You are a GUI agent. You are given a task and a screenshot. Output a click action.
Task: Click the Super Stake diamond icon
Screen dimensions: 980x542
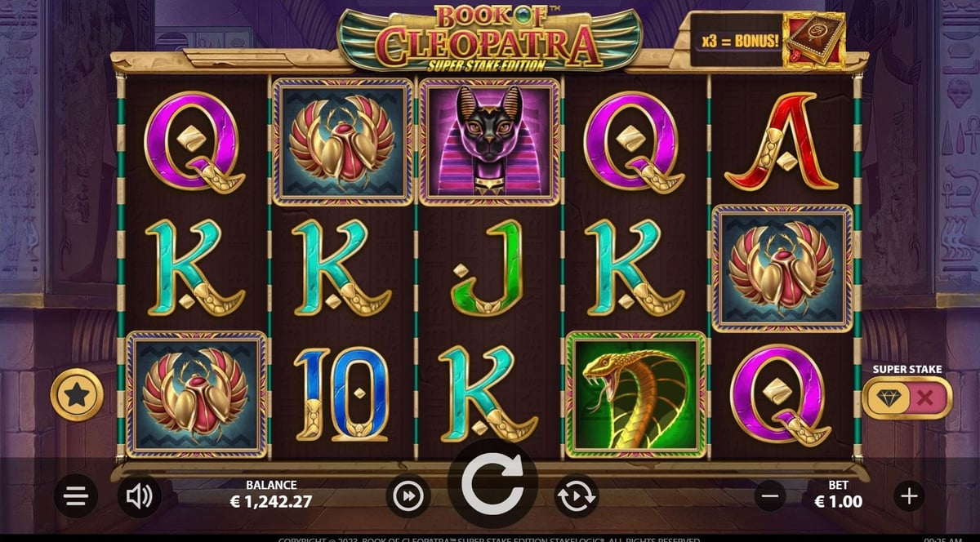(885, 398)
